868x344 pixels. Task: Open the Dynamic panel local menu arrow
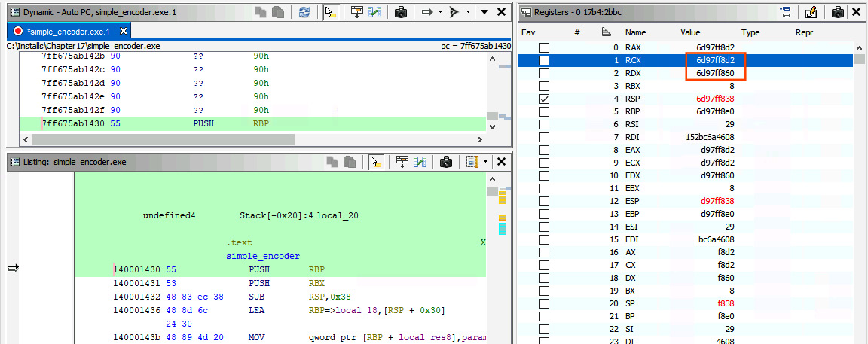[484, 11]
